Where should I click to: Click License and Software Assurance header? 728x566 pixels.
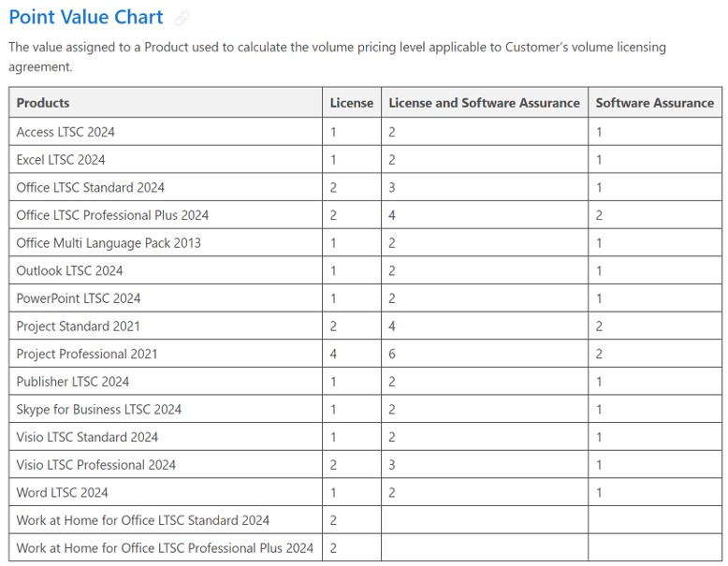coord(484,103)
